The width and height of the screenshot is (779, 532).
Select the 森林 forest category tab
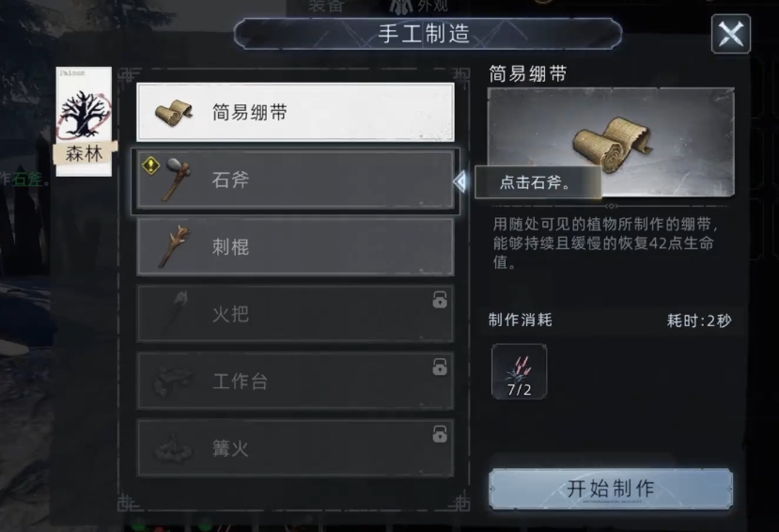point(84,121)
